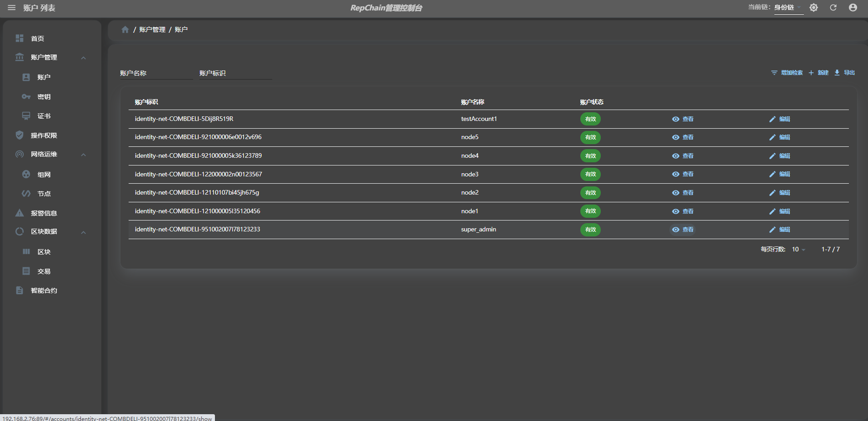Collapse the 区块数据 sidebar group
Image resolution: width=868 pixels, height=421 pixels.
(x=52, y=231)
